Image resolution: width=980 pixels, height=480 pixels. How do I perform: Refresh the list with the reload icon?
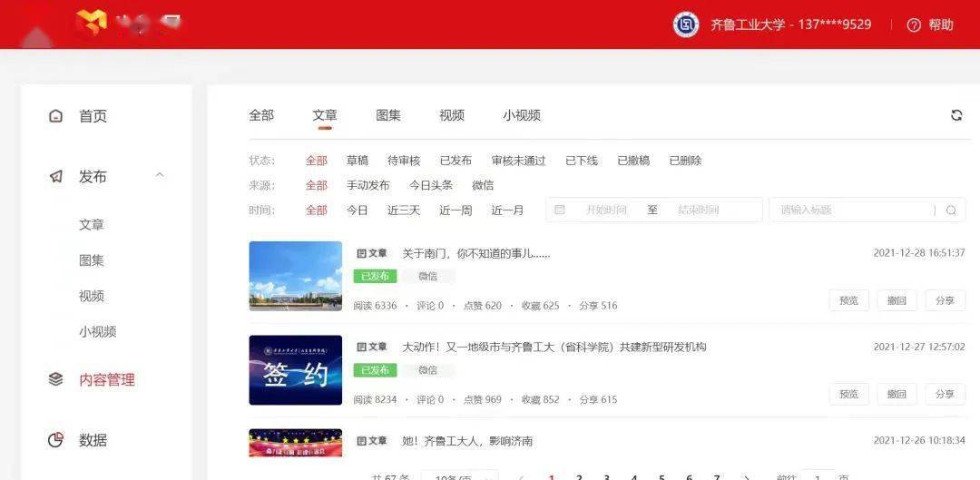pos(956,115)
